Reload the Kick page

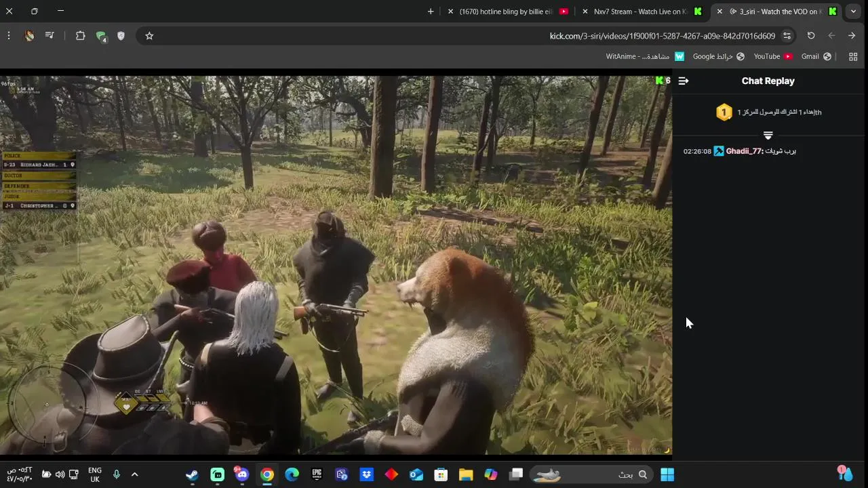811,36
